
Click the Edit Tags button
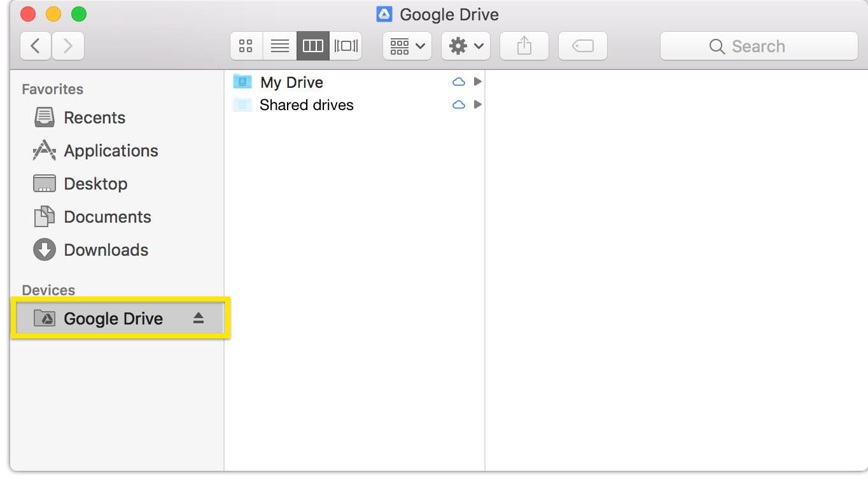583,46
